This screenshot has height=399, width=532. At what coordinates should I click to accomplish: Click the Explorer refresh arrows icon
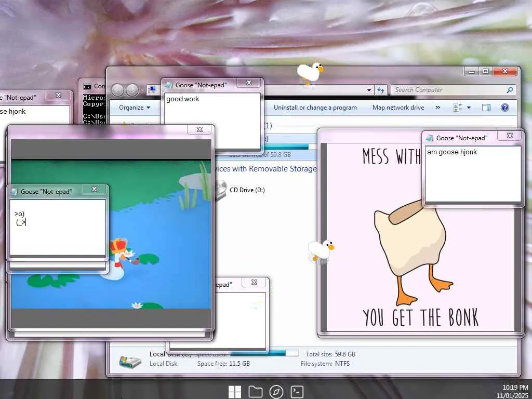tap(381, 90)
